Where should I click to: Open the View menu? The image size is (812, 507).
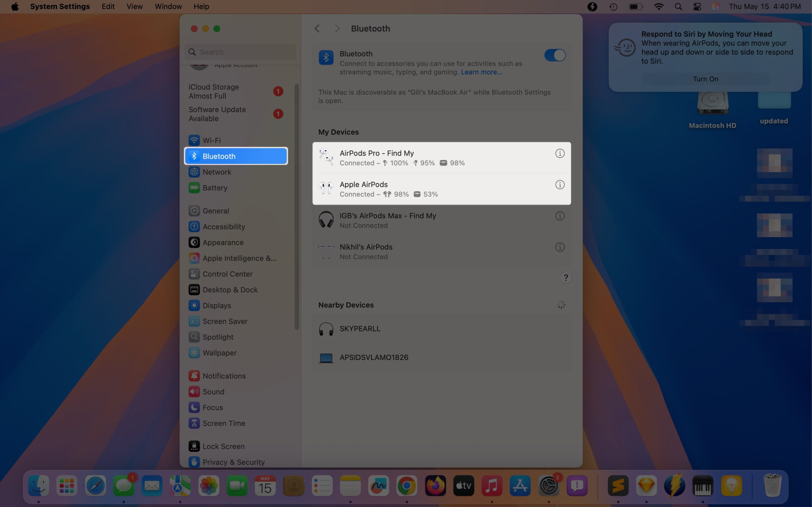134,6
